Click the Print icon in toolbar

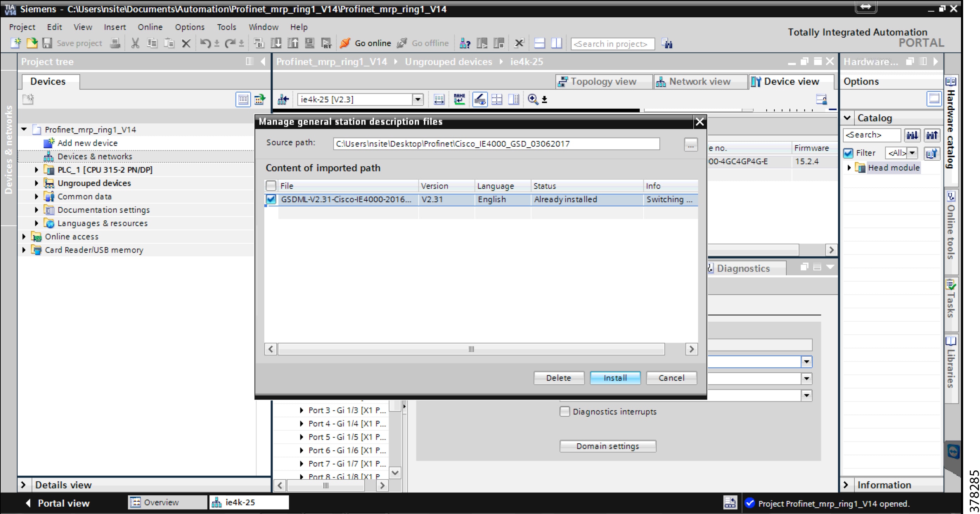[115, 43]
